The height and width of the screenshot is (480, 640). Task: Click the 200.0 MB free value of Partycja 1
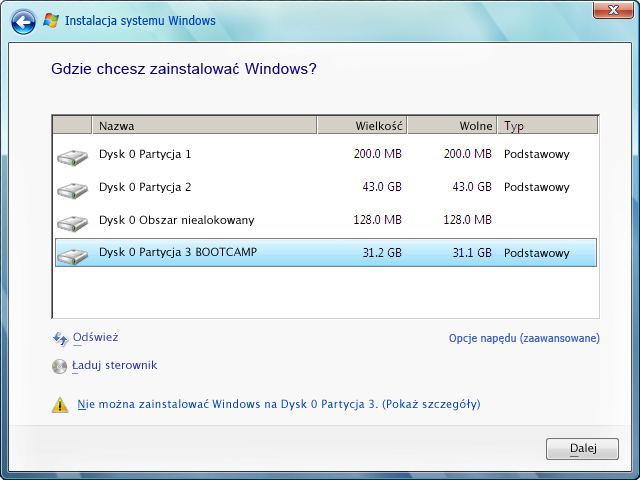point(468,154)
